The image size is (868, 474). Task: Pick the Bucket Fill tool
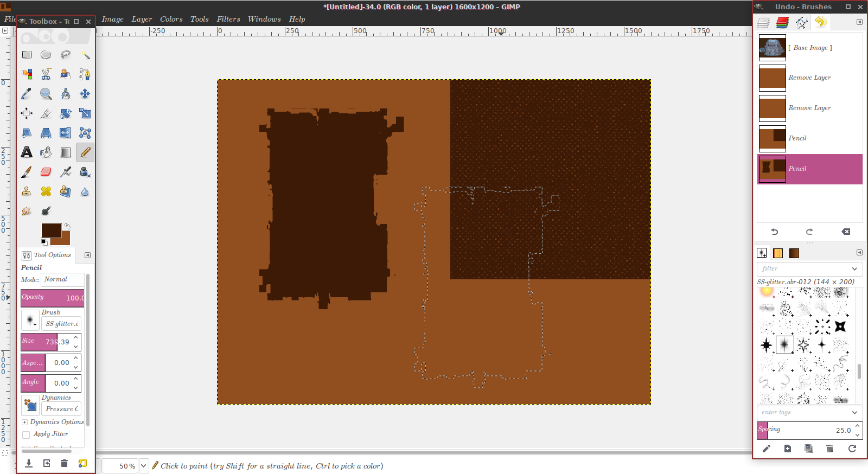[46, 152]
